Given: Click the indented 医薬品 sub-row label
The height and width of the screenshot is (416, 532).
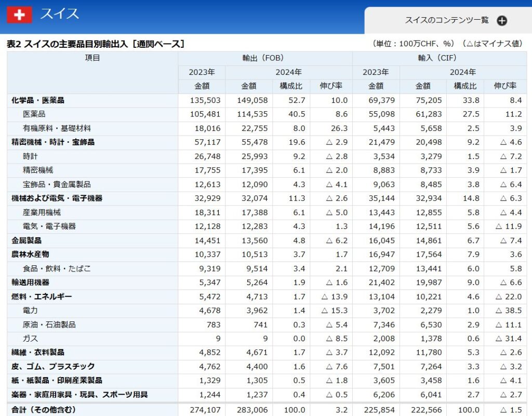Looking at the screenshot, I should coord(34,114).
